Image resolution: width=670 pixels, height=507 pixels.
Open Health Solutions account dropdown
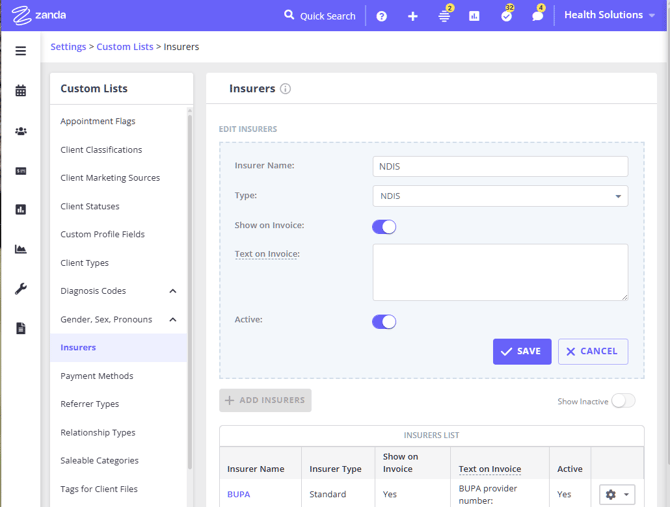[609, 15]
